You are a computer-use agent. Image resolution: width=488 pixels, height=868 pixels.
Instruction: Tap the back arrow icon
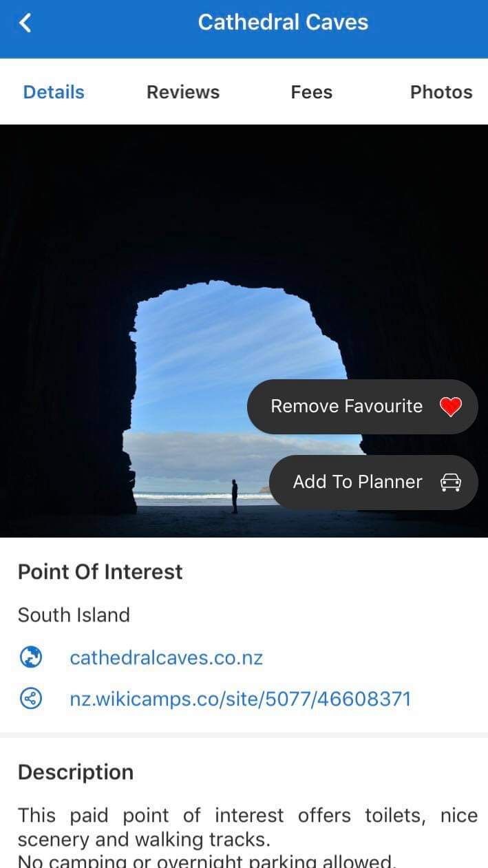25,23
